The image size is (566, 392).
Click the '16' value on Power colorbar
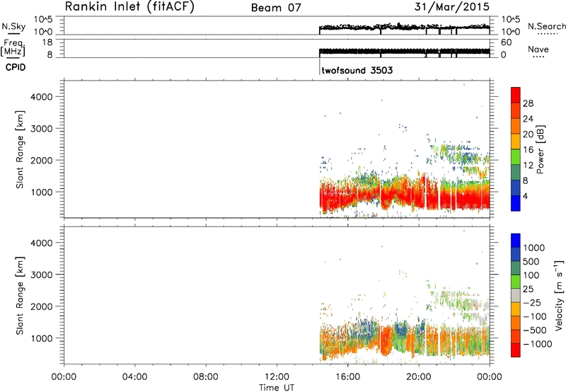(528, 150)
